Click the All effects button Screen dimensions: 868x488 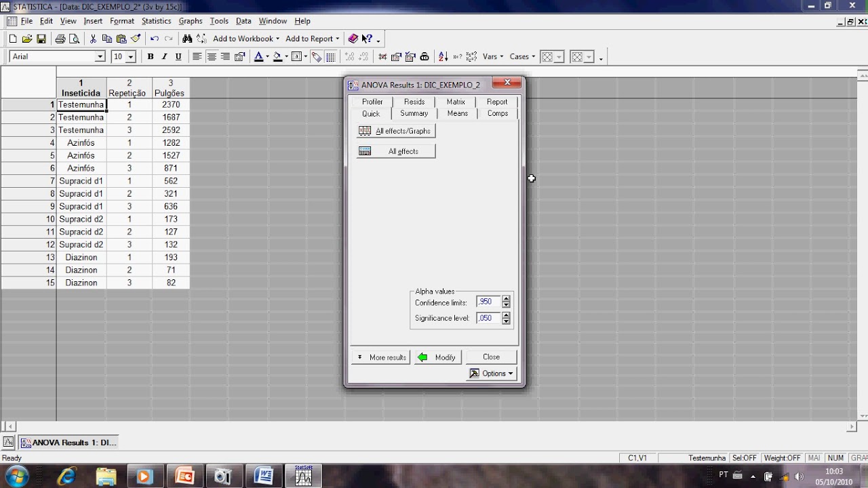click(x=396, y=151)
